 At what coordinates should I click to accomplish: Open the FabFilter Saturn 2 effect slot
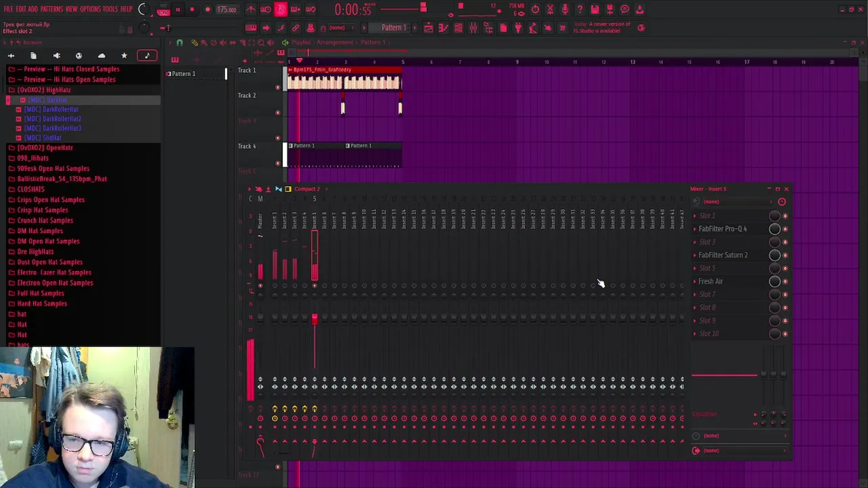[x=723, y=256]
